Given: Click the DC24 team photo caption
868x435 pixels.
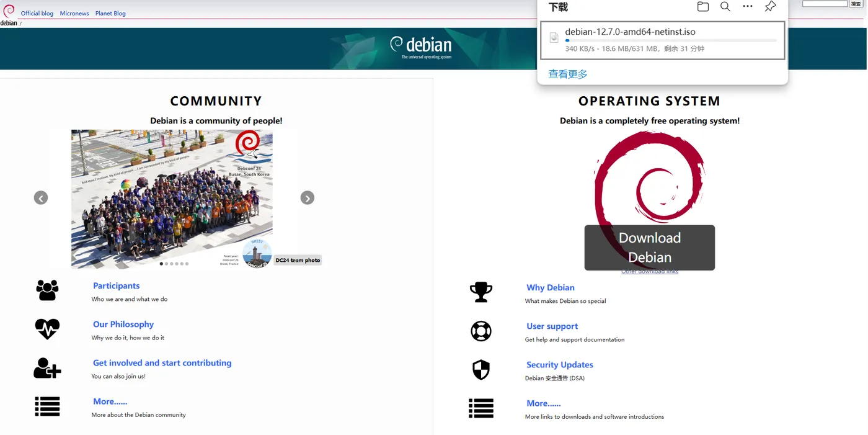Looking at the screenshot, I should pos(298,261).
